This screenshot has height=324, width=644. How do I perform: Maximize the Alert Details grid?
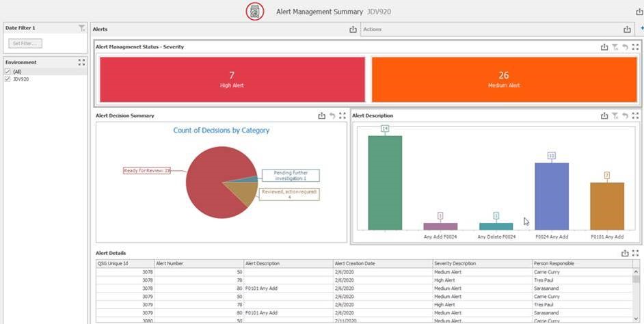pyautogui.click(x=635, y=253)
